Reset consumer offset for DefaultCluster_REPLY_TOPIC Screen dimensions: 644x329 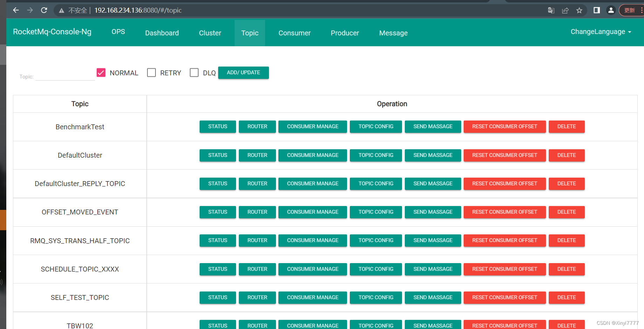click(x=505, y=184)
